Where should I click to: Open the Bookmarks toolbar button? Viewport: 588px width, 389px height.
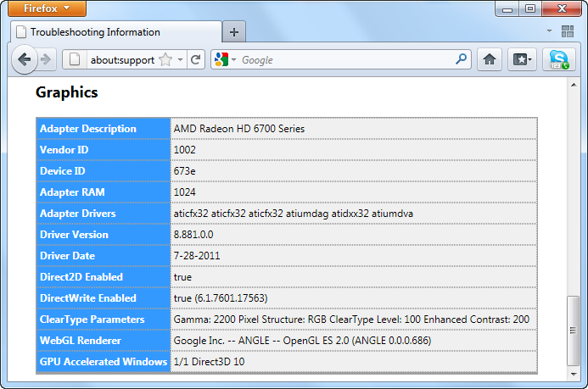521,59
